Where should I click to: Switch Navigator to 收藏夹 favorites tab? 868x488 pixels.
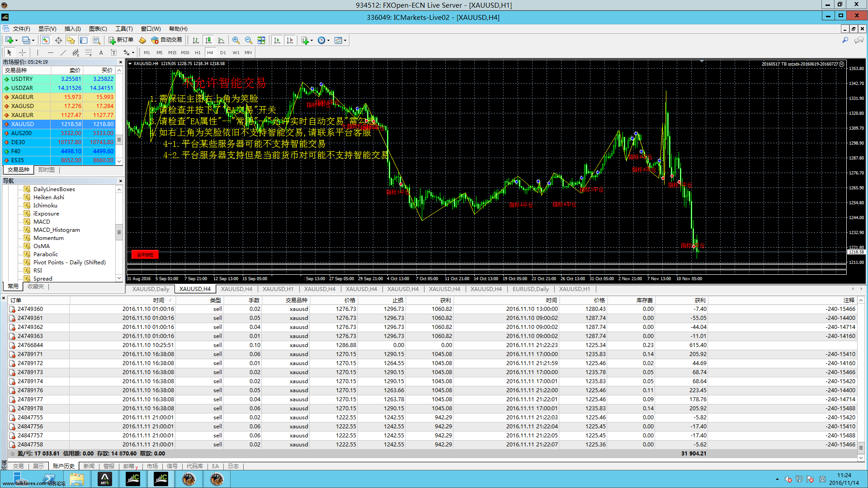(36, 286)
